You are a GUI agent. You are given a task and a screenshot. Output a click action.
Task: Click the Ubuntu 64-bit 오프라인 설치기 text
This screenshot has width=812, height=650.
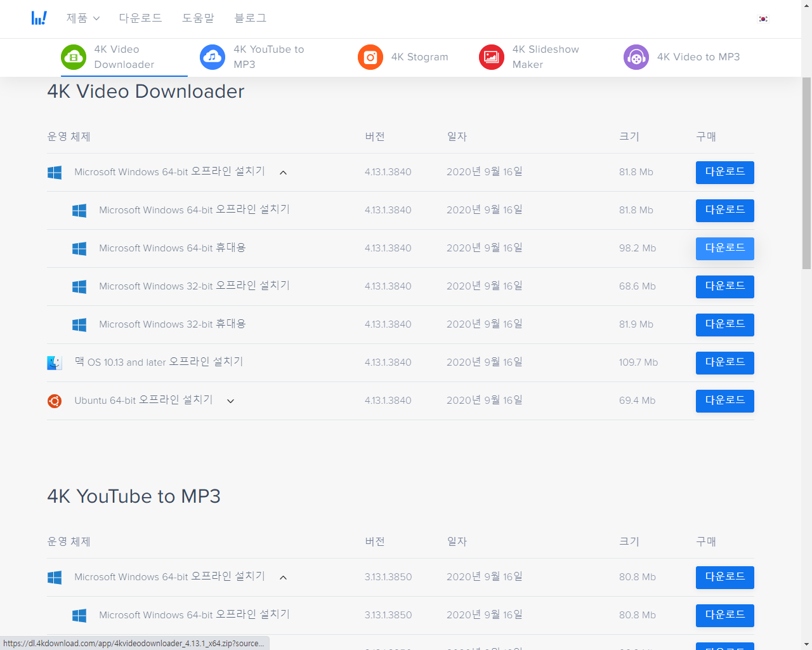click(x=143, y=400)
